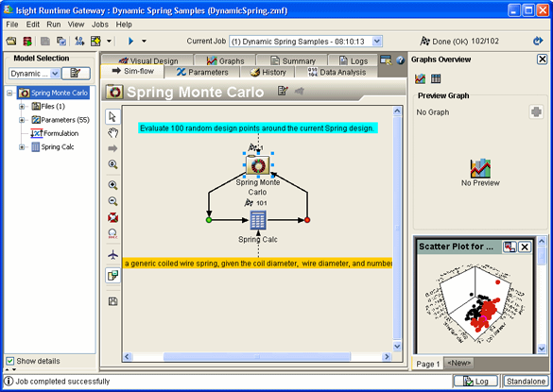Click the edit component icon beside Spring Monte Carlo title
The height and width of the screenshot is (392, 553).
pyautogui.click(x=282, y=91)
